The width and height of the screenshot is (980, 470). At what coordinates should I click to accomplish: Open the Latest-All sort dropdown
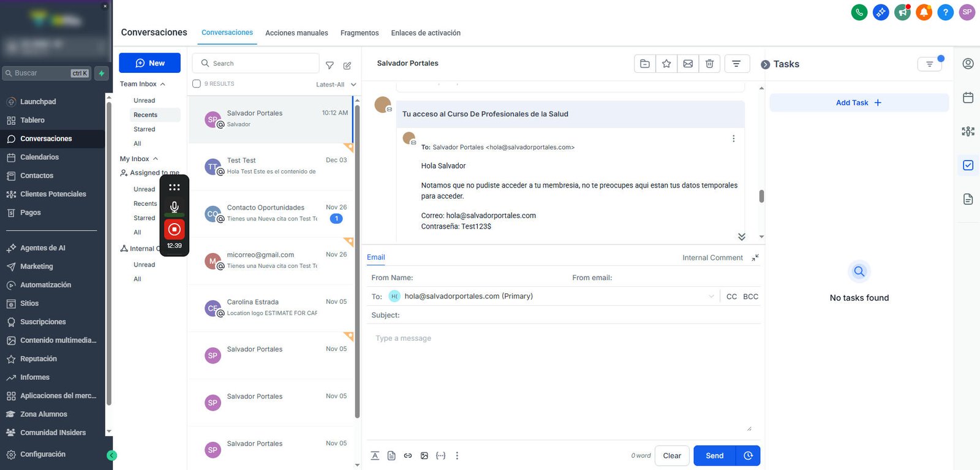(x=336, y=85)
